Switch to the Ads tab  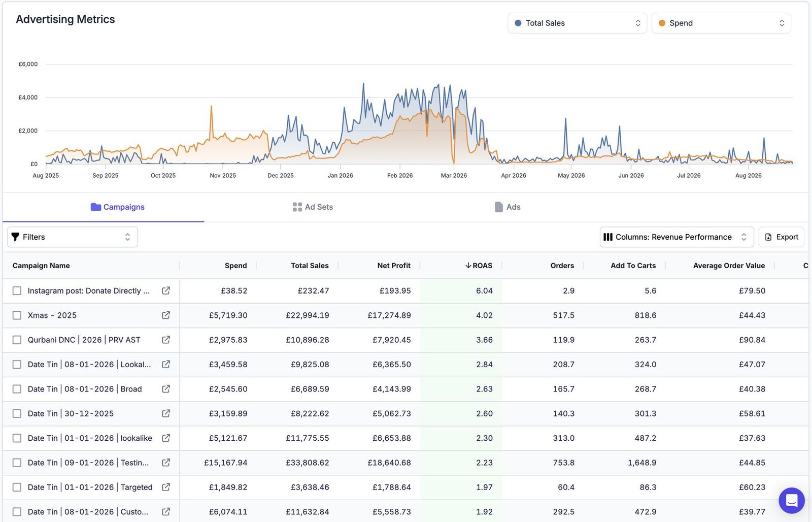pyautogui.click(x=507, y=207)
